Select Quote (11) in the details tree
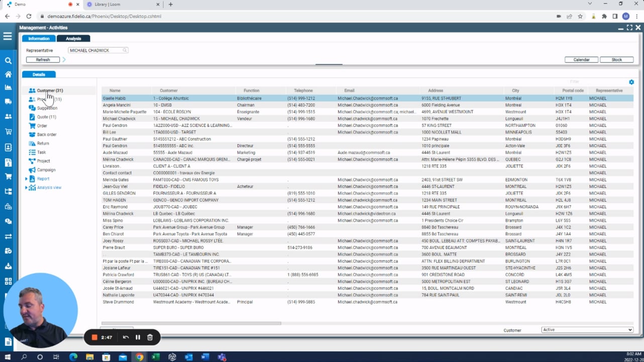 (46, 117)
